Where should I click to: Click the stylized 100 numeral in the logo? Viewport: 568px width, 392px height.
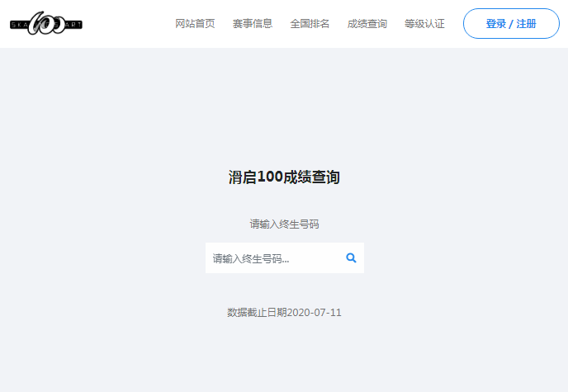tap(46, 22)
